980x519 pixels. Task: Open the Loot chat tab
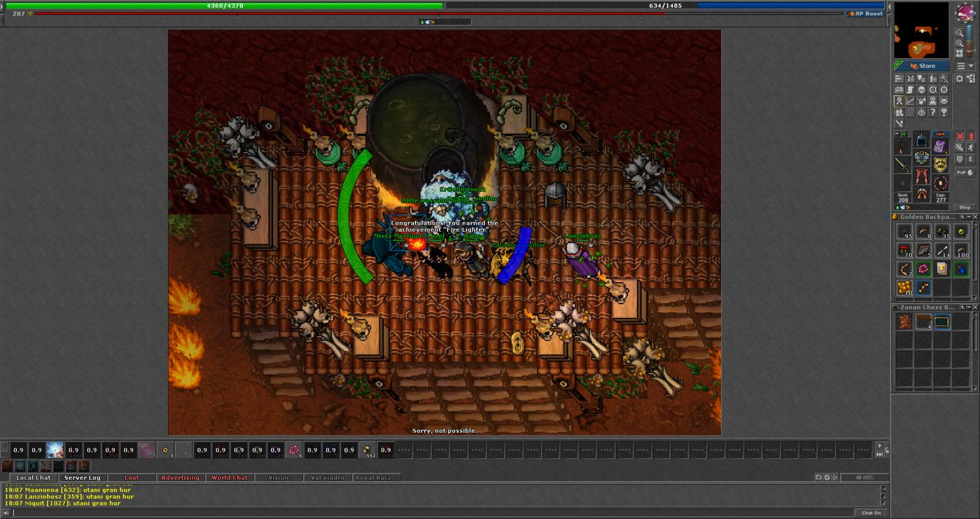[131, 478]
